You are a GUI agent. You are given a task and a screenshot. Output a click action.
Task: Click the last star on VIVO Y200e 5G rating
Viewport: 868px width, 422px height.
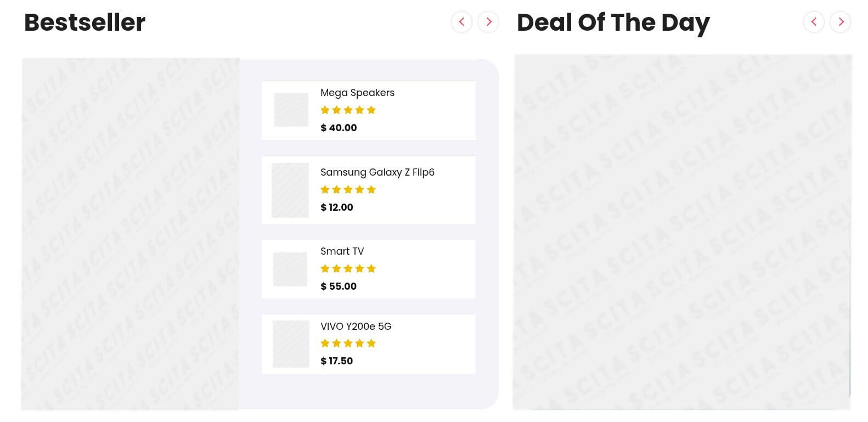point(372,343)
